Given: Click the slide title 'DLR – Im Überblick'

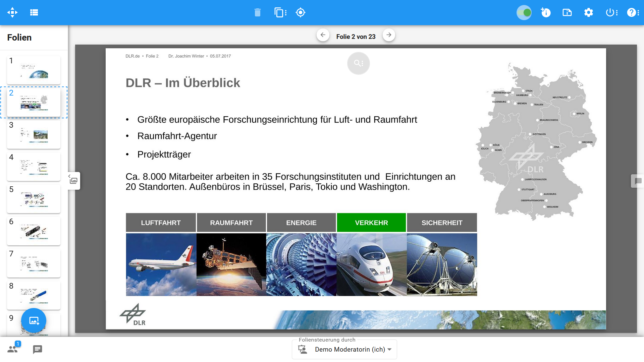Looking at the screenshot, I should coord(183,83).
